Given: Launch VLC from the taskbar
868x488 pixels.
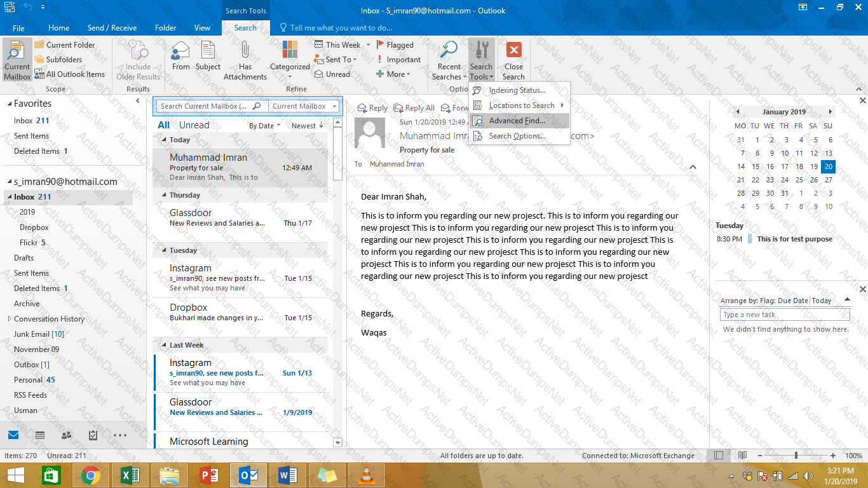Looking at the screenshot, I should 367,475.
